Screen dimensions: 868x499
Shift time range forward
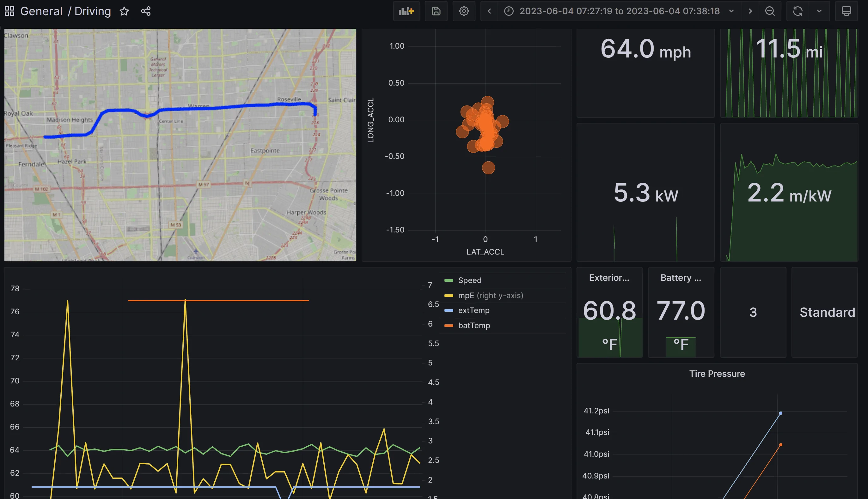coord(750,11)
